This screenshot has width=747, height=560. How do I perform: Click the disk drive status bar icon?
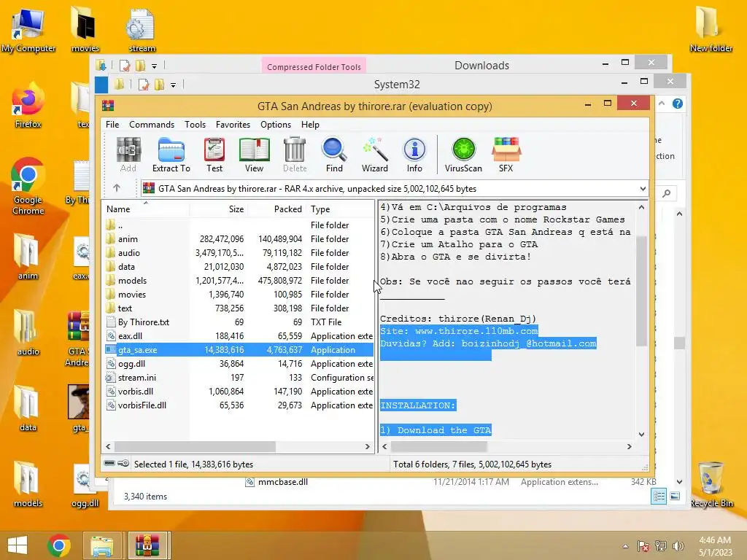tap(109, 463)
